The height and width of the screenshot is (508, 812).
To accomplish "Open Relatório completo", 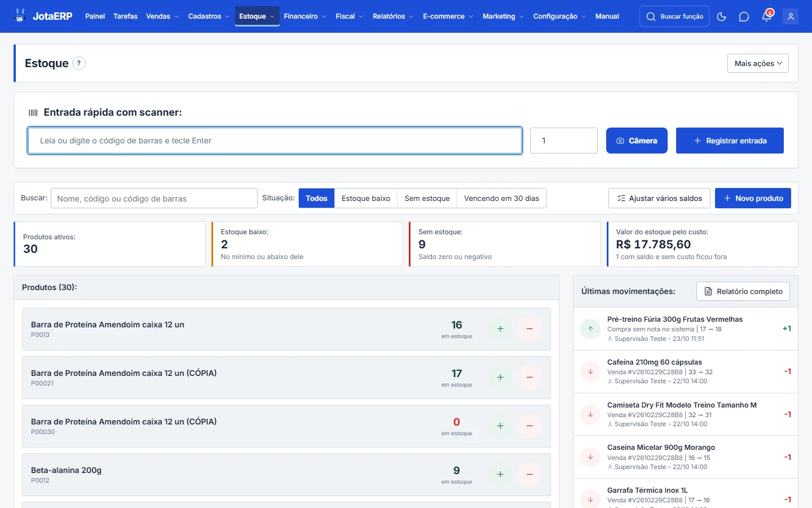I will (x=743, y=291).
